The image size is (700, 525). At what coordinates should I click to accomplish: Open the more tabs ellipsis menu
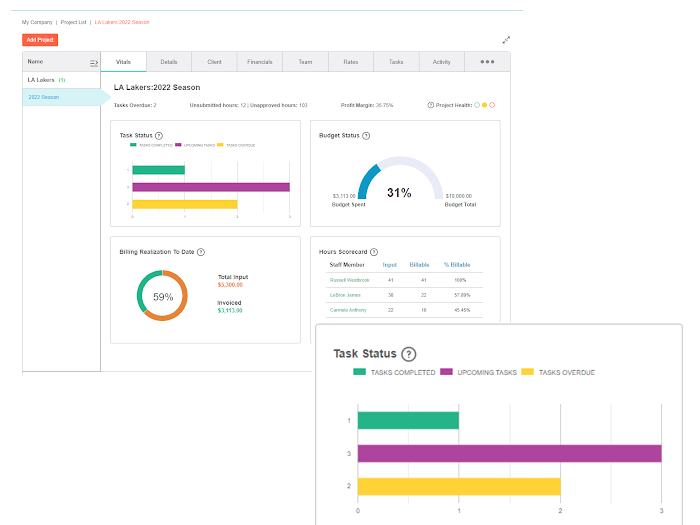pyautogui.click(x=487, y=62)
